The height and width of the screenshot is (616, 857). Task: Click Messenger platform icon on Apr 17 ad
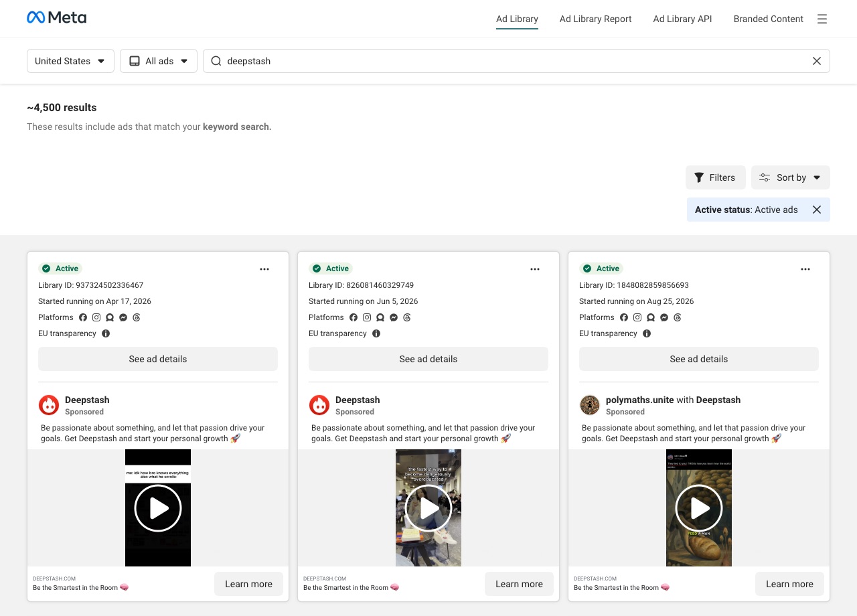pos(123,317)
